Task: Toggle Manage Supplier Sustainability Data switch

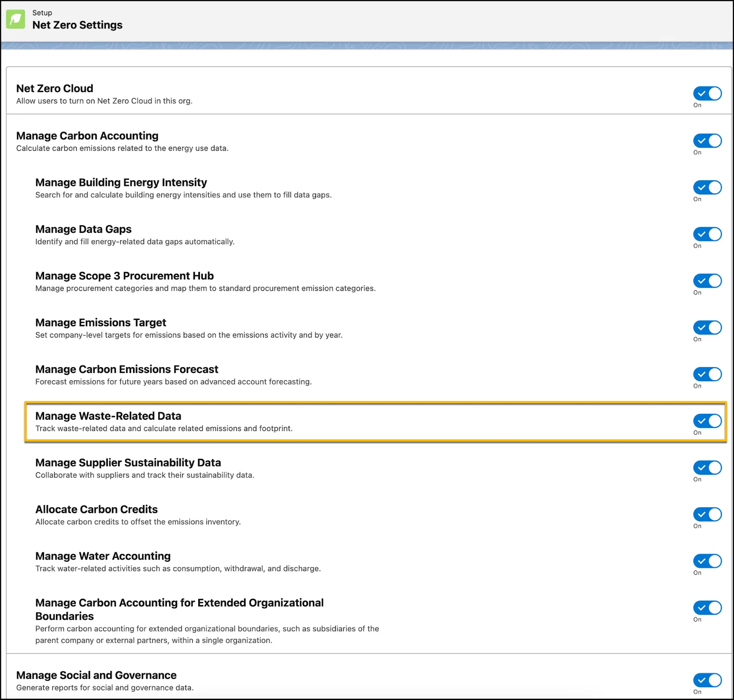Action: point(707,468)
